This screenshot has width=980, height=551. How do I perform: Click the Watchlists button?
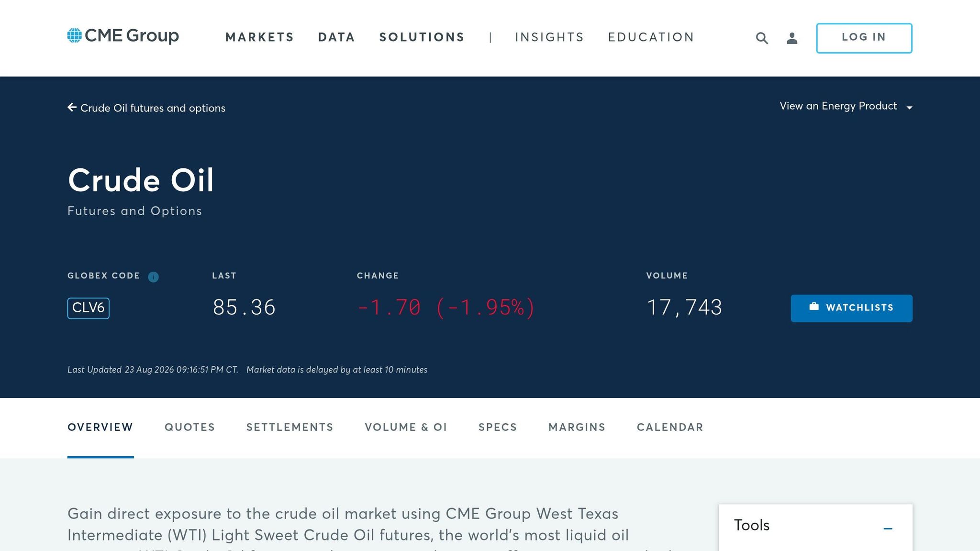(x=851, y=308)
